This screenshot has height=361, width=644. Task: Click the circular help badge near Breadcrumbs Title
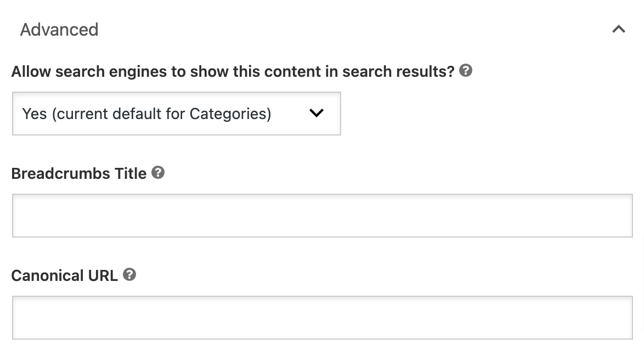158,173
